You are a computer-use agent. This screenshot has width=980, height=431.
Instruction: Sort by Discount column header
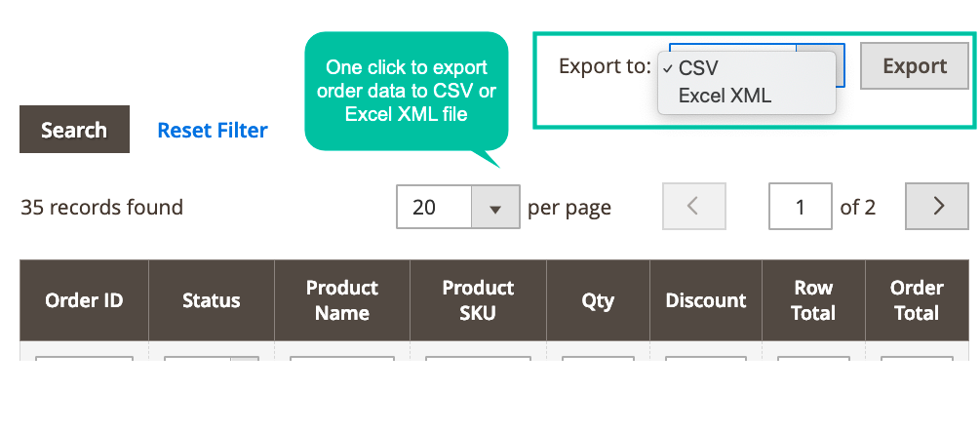tap(706, 300)
